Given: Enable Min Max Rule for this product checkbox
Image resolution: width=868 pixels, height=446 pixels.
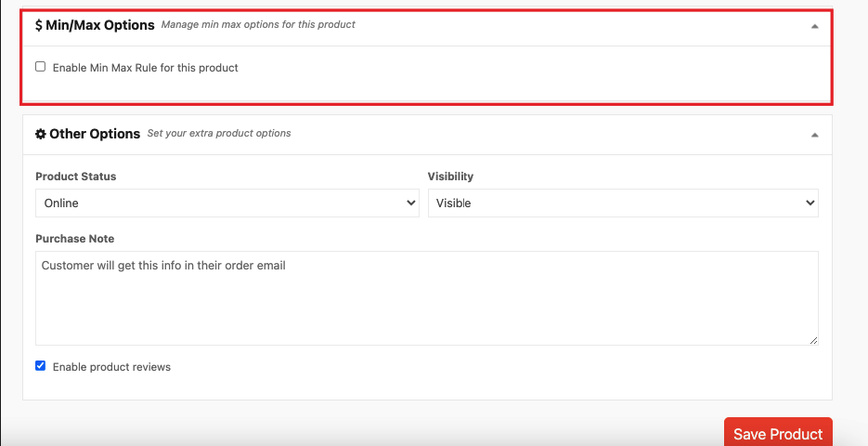Looking at the screenshot, I should tap(41, 67).
